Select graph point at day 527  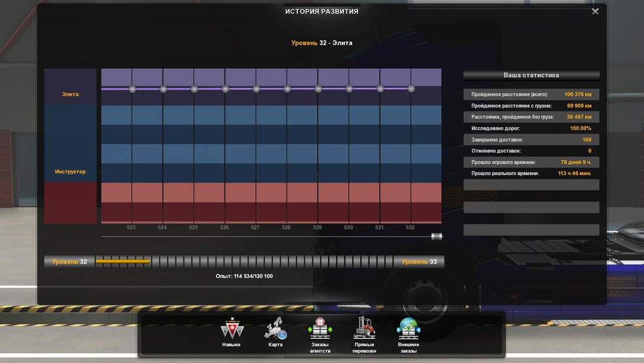(256, 89)
